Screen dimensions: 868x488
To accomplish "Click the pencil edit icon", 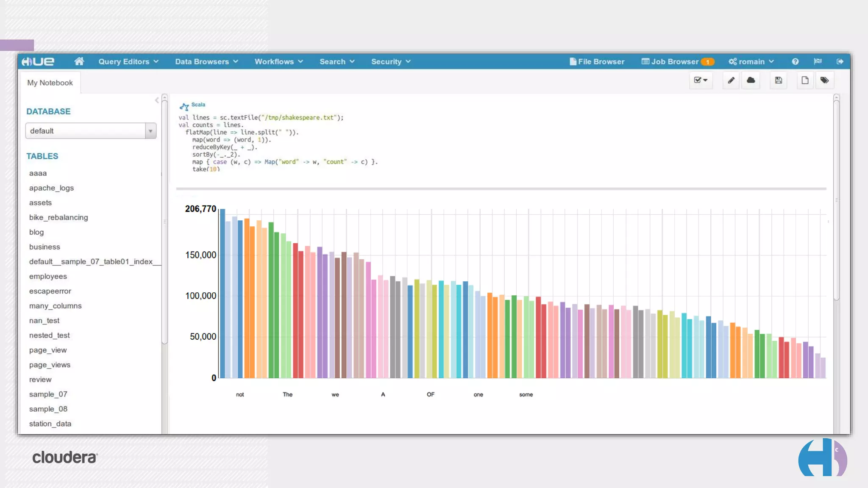I will [731, 80].
